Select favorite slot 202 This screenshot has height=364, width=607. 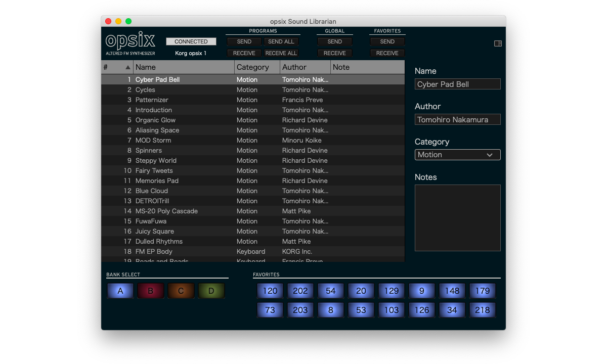pos(300,291)
